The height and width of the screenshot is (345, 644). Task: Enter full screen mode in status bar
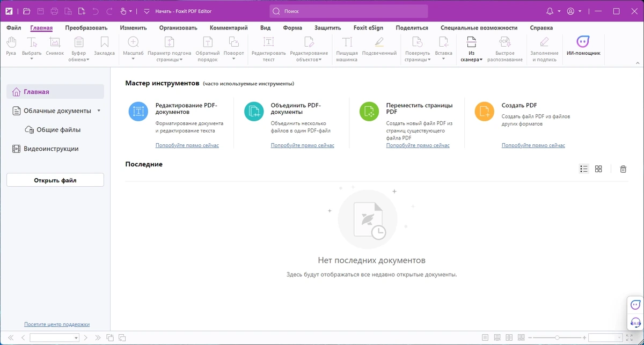630,338
